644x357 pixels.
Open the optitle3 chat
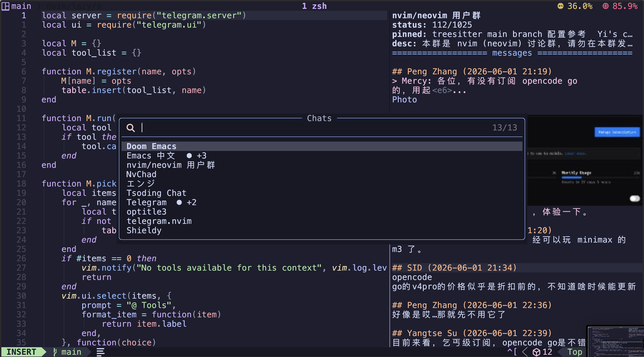322,212
